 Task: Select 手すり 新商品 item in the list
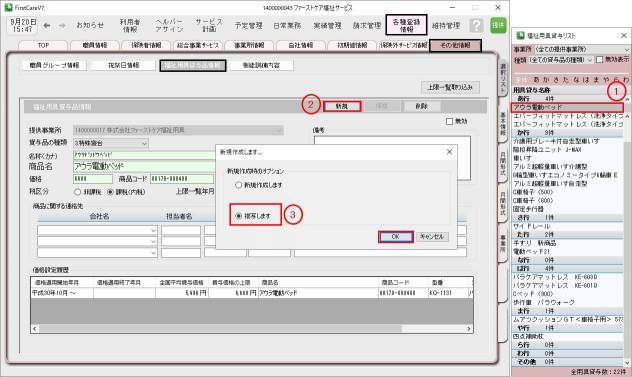click(x=568, y=243)
